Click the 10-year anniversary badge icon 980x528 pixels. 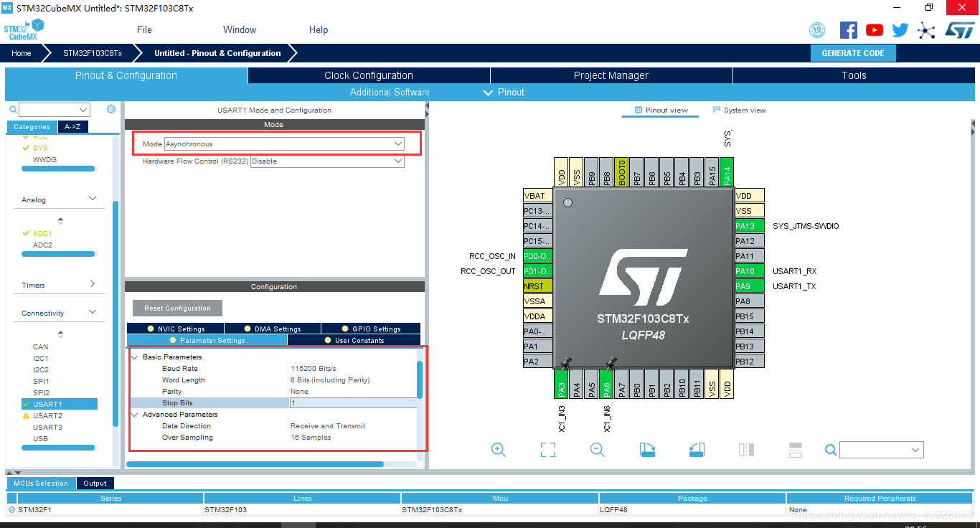[x=817, y=30]
